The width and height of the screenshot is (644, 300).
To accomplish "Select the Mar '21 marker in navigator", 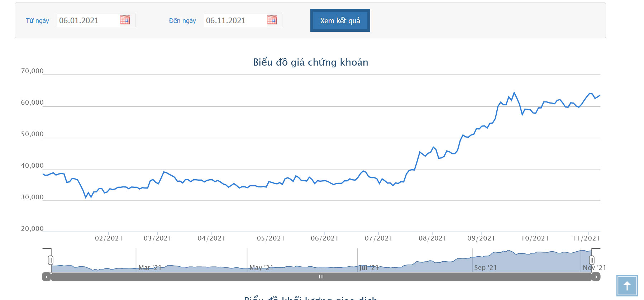I will [x=150, y=268].
